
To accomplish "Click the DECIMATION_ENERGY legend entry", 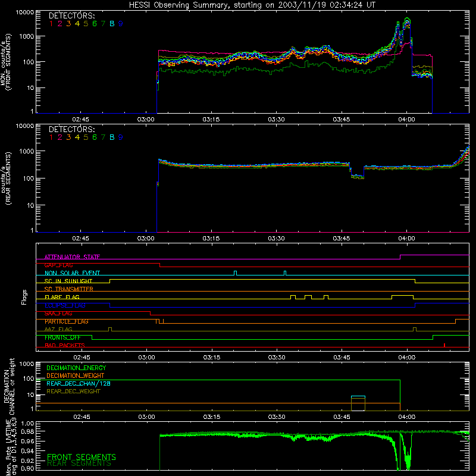I will pos(76,368).
